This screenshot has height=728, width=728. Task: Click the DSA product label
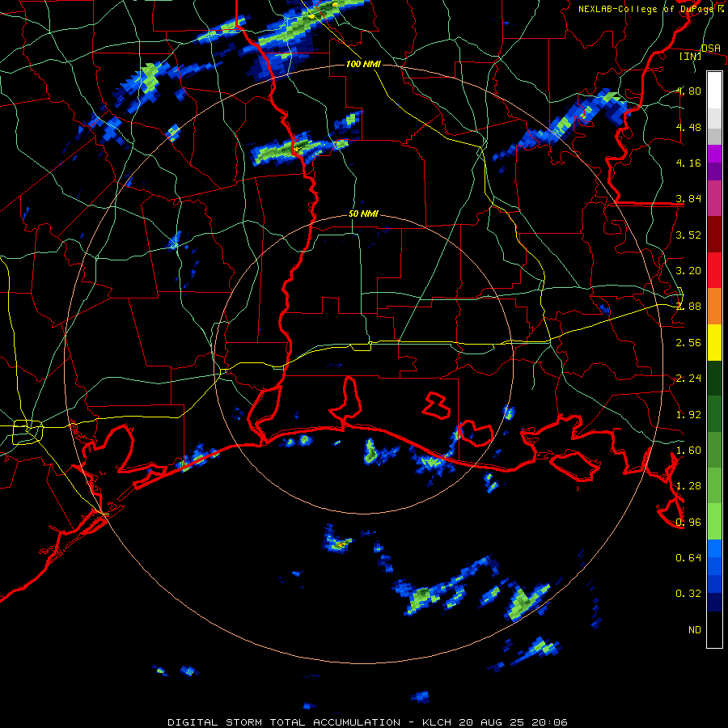[x=711, y=48]
